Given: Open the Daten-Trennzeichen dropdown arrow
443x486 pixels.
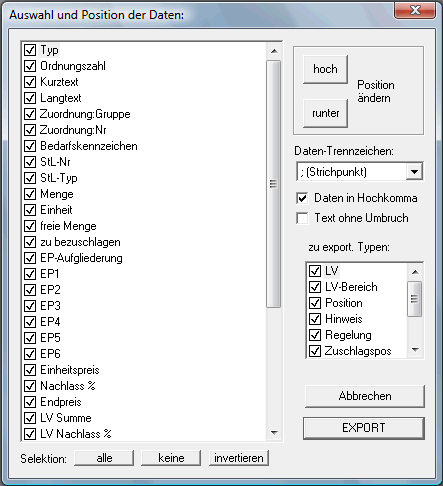Looking at the screenshot, I should coord(414,172).
